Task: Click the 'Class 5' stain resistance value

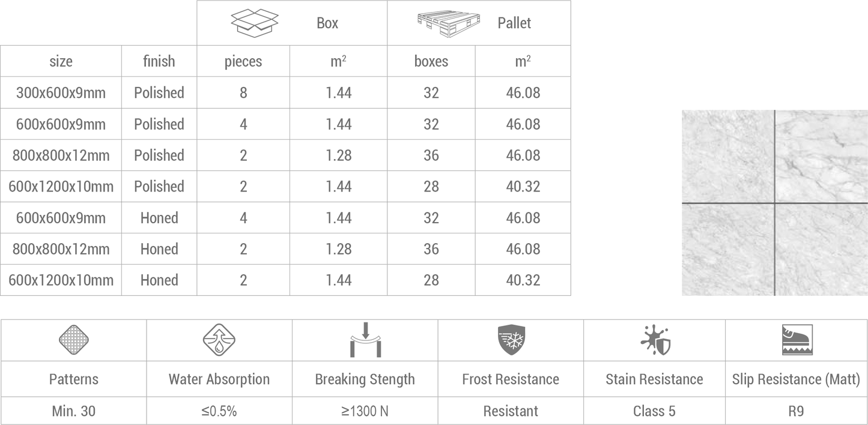Action: (654, 411)
